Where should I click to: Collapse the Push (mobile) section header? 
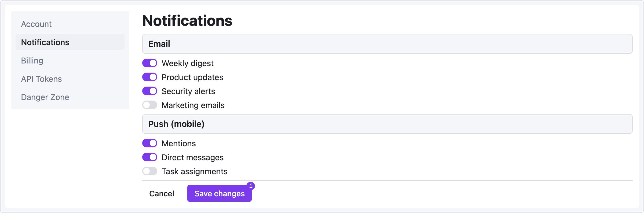click(x=387, y=124)
